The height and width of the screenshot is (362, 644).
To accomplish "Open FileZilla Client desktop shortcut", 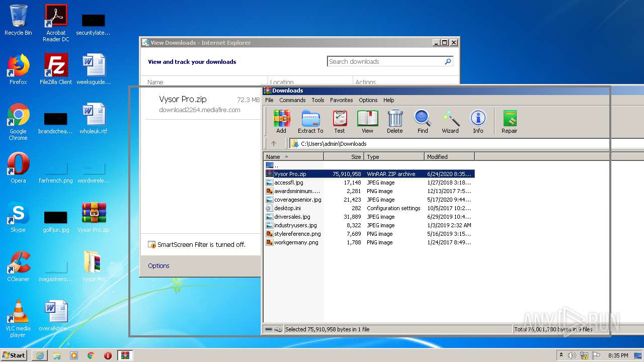I will pos(56,69).
